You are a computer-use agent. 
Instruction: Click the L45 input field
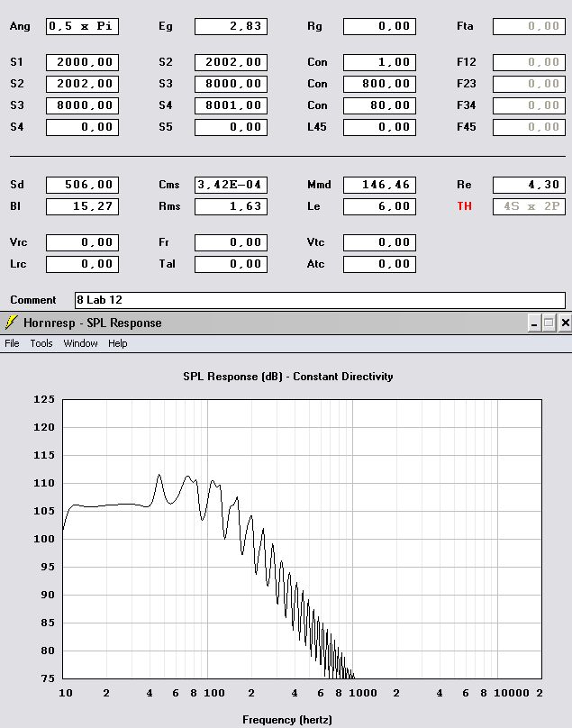[379, 127]
